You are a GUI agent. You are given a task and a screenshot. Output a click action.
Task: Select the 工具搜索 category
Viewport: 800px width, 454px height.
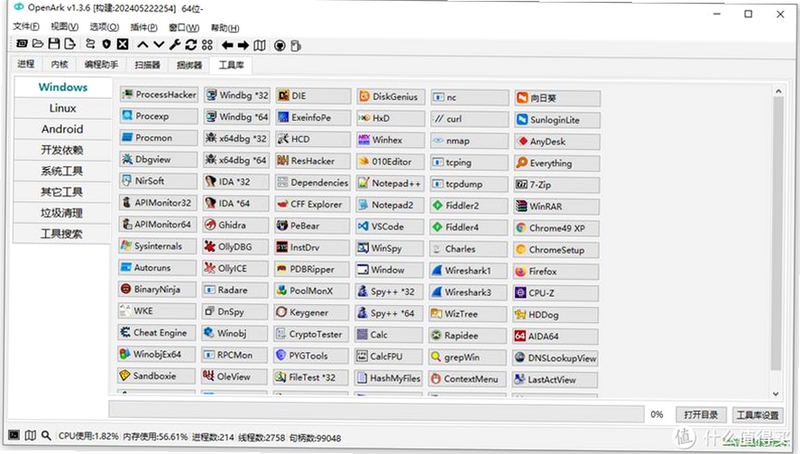(x=62, y=234)
